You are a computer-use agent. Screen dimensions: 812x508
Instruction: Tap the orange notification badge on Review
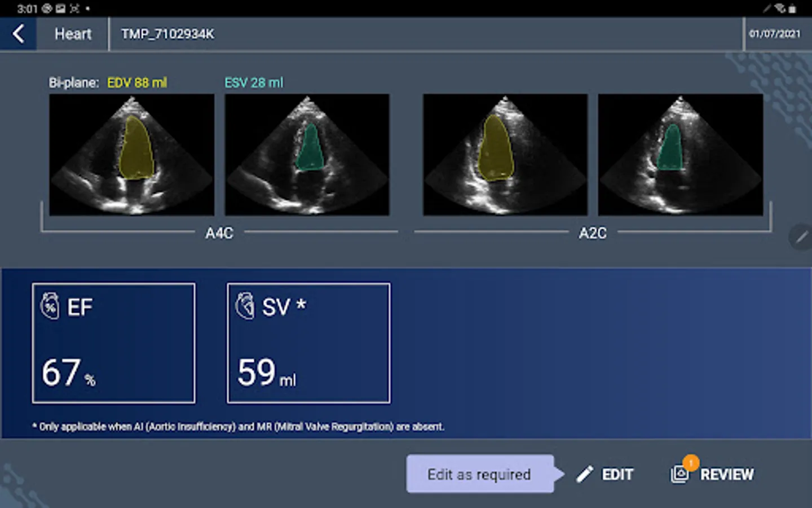tap(691, 463)
